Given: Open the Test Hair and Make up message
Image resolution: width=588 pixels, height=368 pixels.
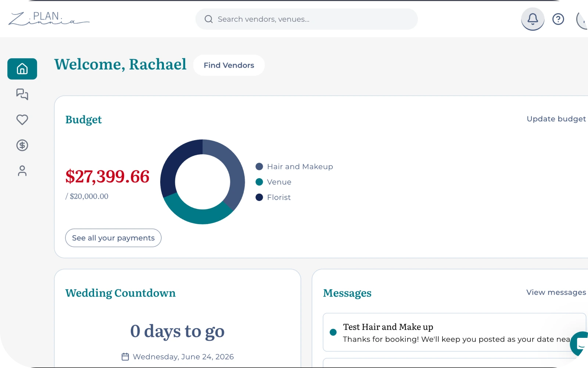Looking at the screenshot, I should point(454,333).
